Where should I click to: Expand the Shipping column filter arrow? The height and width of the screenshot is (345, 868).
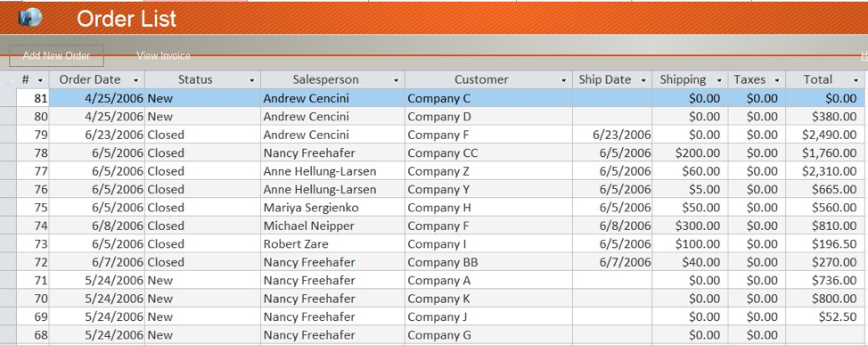pos(719,80)
